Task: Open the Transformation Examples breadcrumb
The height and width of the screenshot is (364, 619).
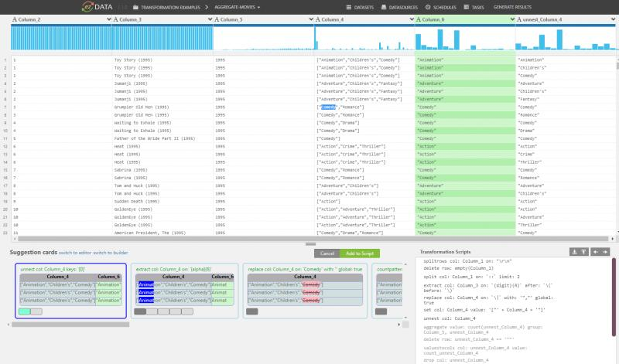Action: [169, 7]
